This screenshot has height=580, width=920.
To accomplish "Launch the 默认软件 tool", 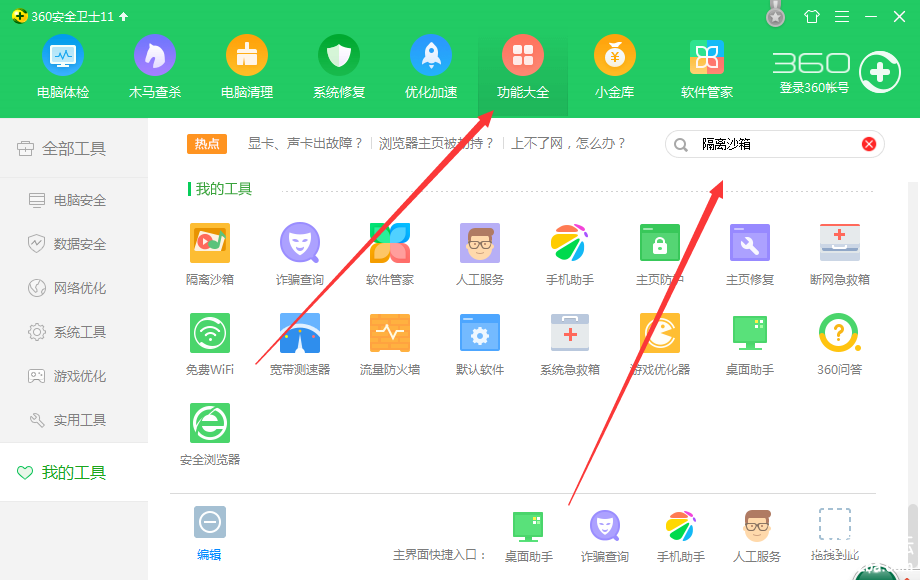I will click(x=480, y=344).
